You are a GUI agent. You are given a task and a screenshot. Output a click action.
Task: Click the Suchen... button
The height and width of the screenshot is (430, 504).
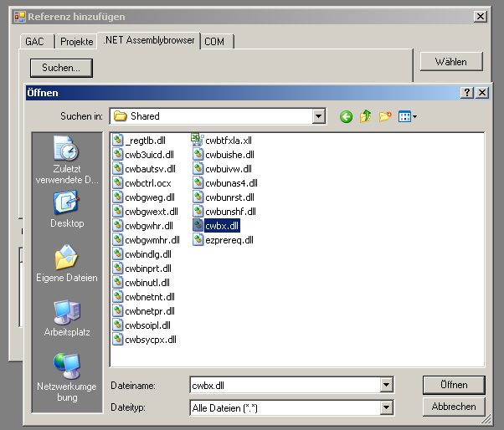click(x=61, y=68)
